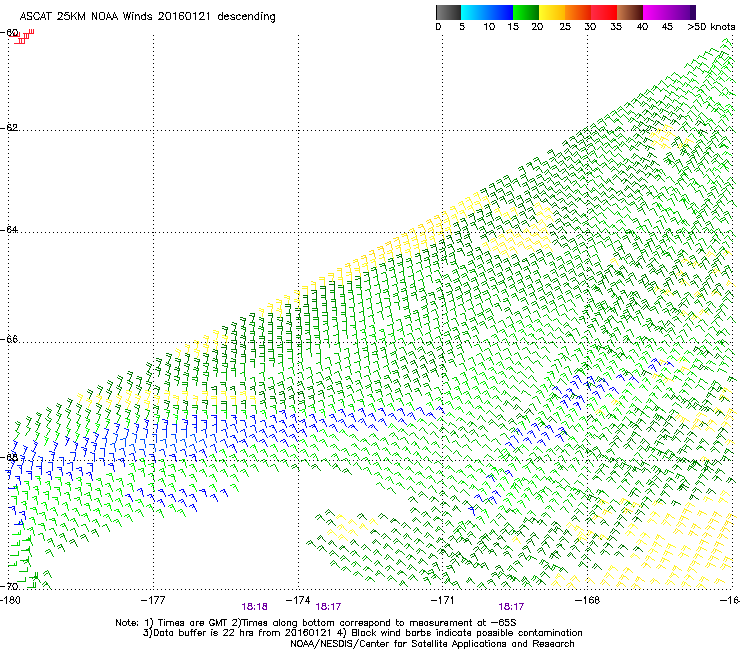This screenshot has width=740, height=650.
Task: Click the gray 0-5 knots color segment
Action: pos(448,12)
